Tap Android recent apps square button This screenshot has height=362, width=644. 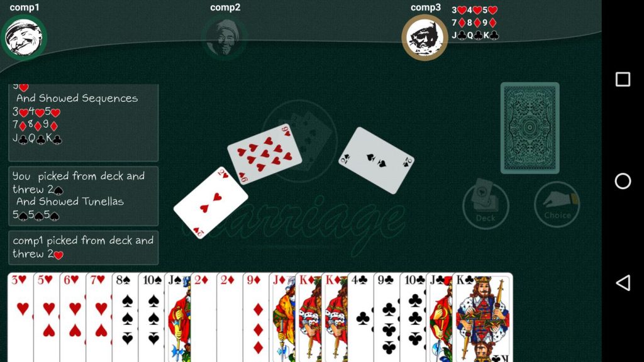pyautogui.click(x=623, y=79)
